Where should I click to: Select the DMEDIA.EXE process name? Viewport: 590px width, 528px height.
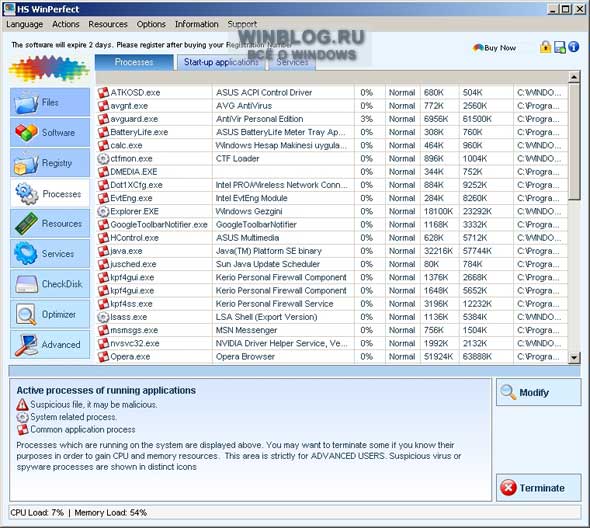134,172
